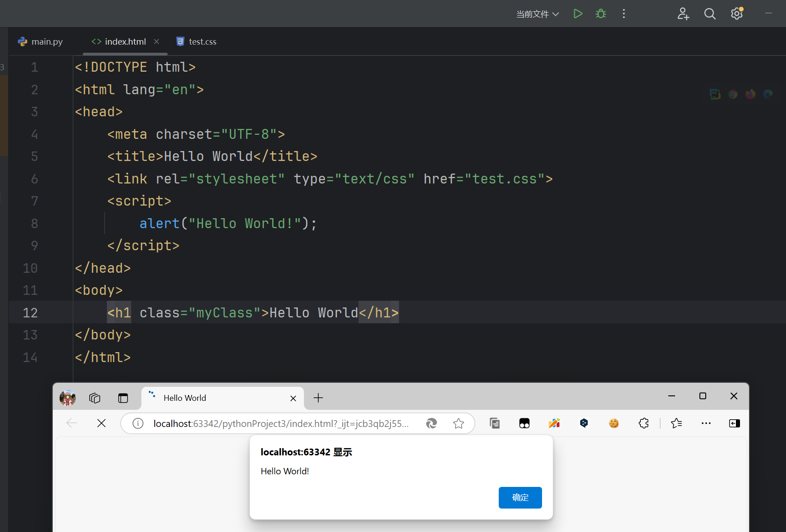Start debugging with the green bug icon
The width and height of the screenshot is (786, 532).
[x=601, y=14]
